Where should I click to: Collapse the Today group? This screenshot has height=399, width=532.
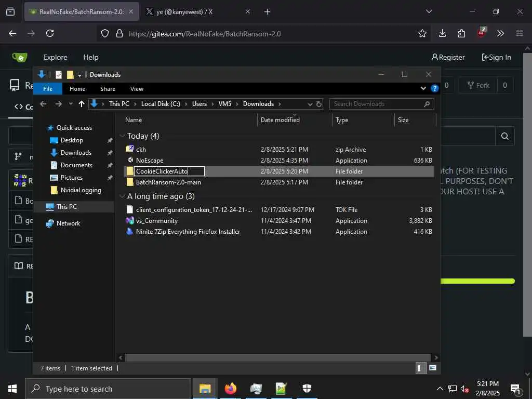click(x=123, y=136)
